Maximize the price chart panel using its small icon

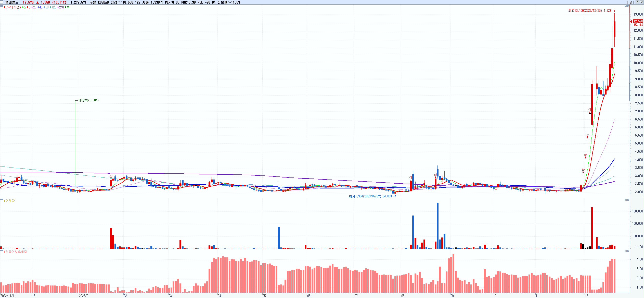625,6
